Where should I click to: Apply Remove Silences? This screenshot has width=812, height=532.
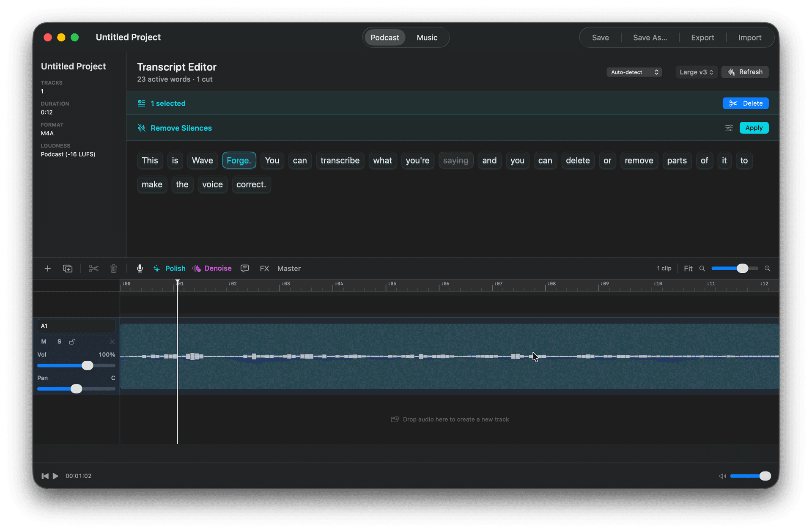tap(754, 128)
